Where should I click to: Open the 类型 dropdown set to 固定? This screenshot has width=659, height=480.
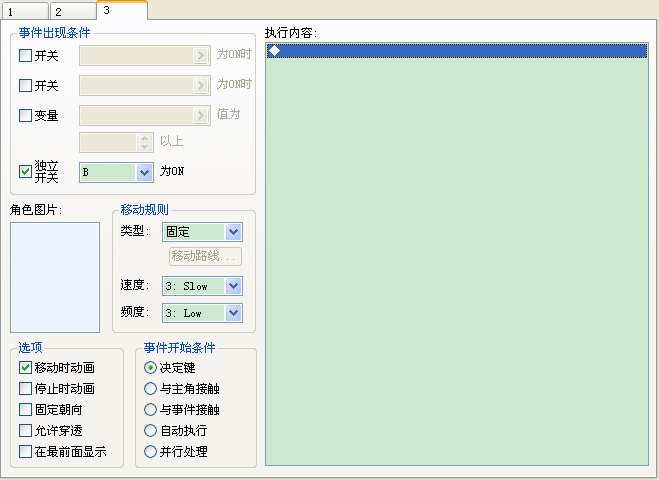[x=202, y=232]
